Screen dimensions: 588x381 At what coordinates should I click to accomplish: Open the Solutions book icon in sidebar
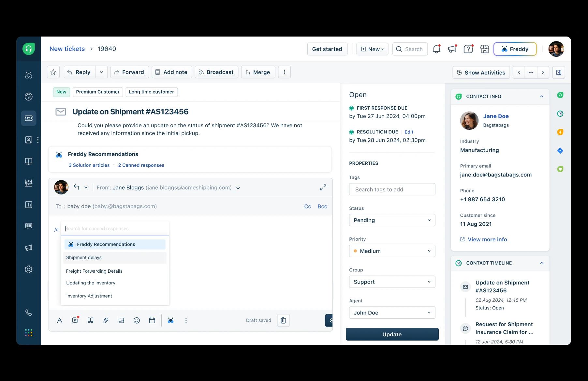click(29, 161)
